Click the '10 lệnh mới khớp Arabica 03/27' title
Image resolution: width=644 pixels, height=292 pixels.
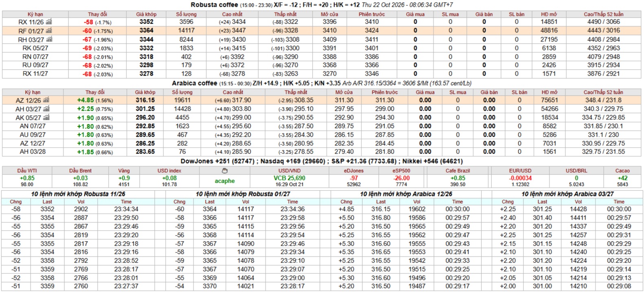click(x=567, y=194)
